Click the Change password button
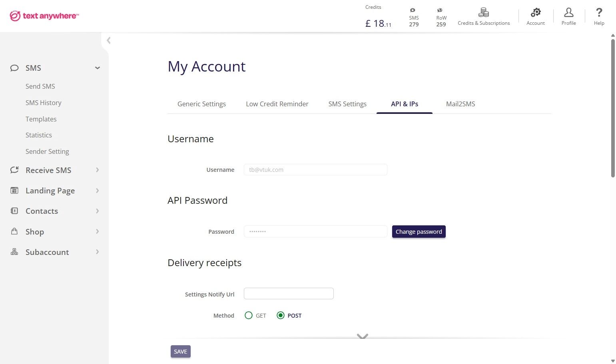This screenshot has width=616, height=364. click(419, 232)
